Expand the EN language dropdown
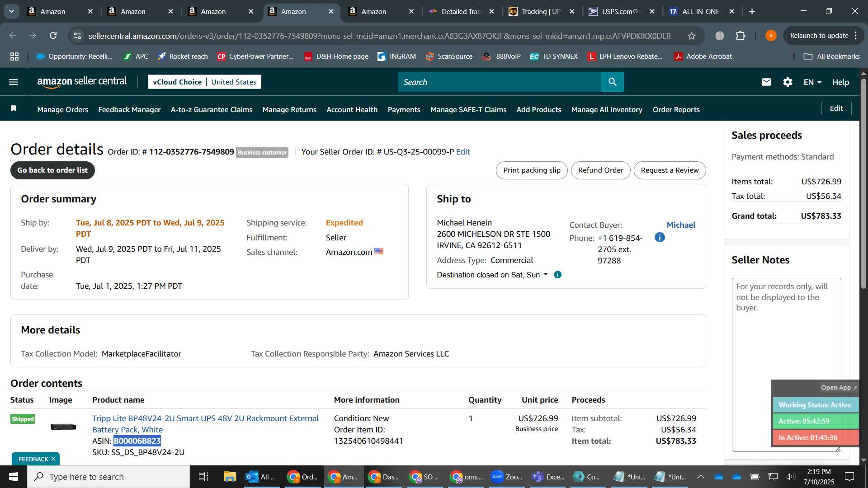The image size is (868, 488). (x=812, y=82)
